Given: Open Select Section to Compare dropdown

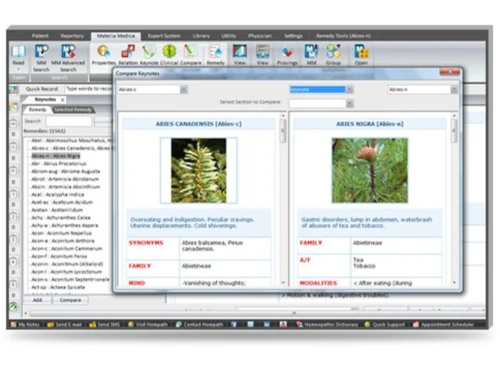Looking at the screenshot, I should [x=350, y=104].
